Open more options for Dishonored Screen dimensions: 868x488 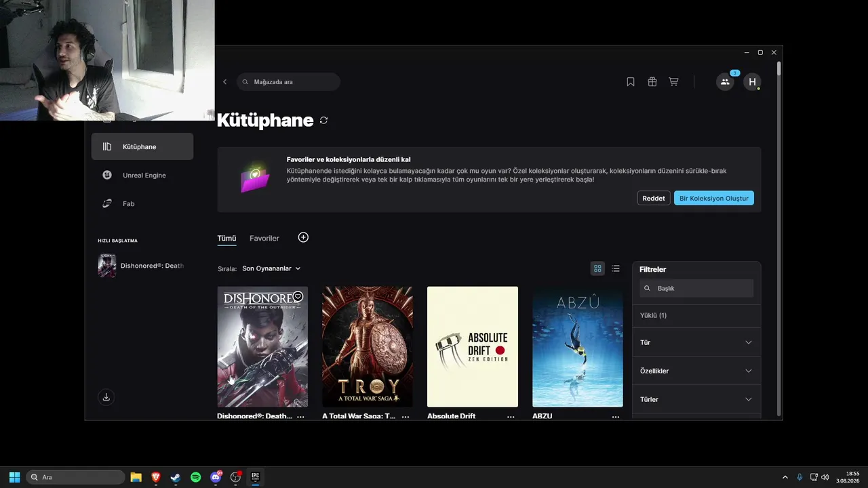coord(300,416)
